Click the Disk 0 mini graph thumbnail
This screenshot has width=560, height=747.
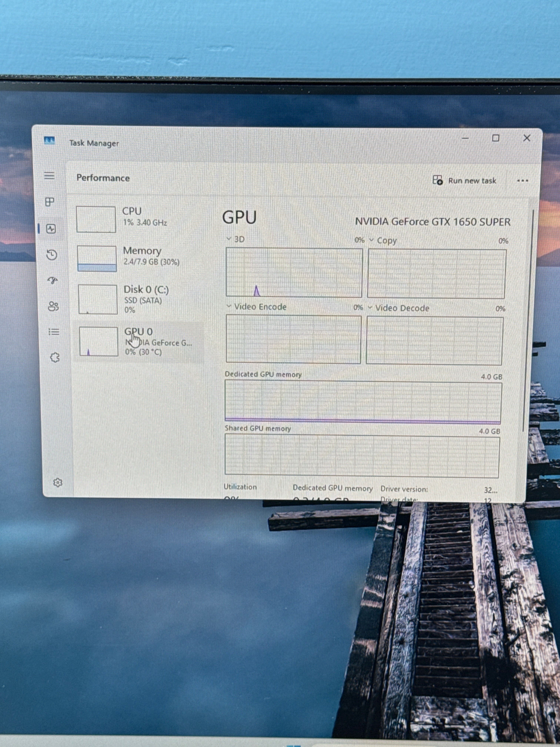tap(98, 300)
